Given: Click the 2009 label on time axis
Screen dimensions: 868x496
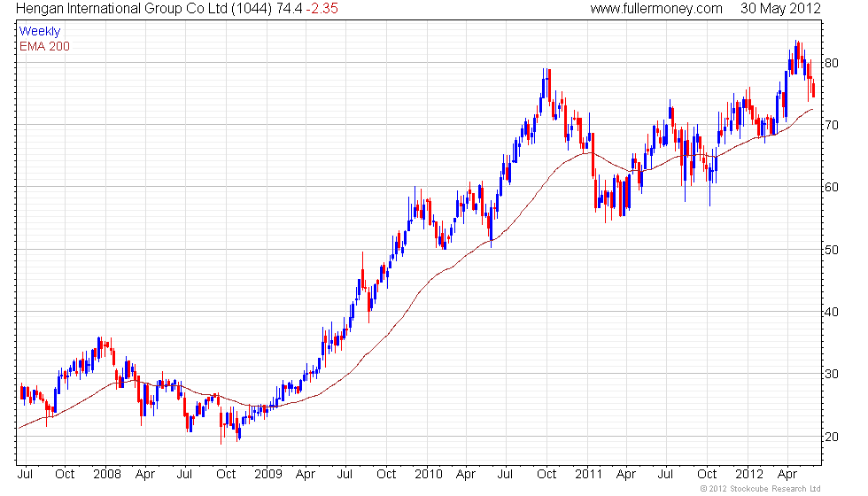Looking at the screenshot, I should click(267, 475).
